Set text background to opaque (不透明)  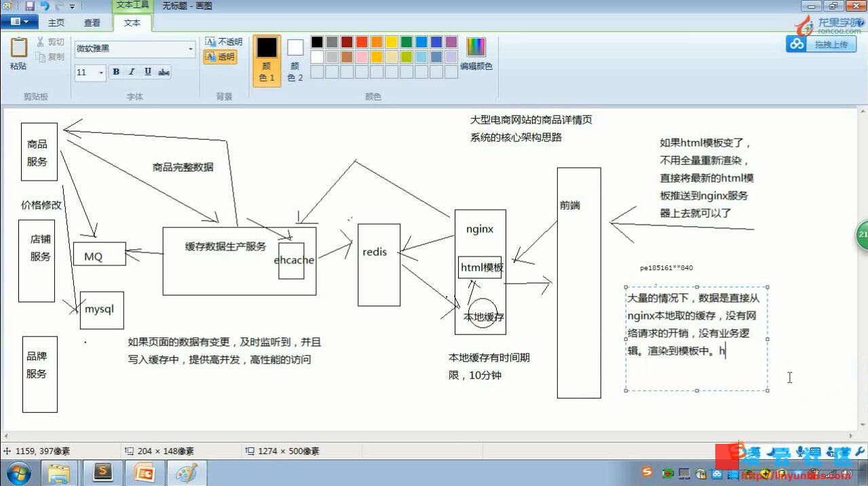pyautogui.click(x=223, y=42)
